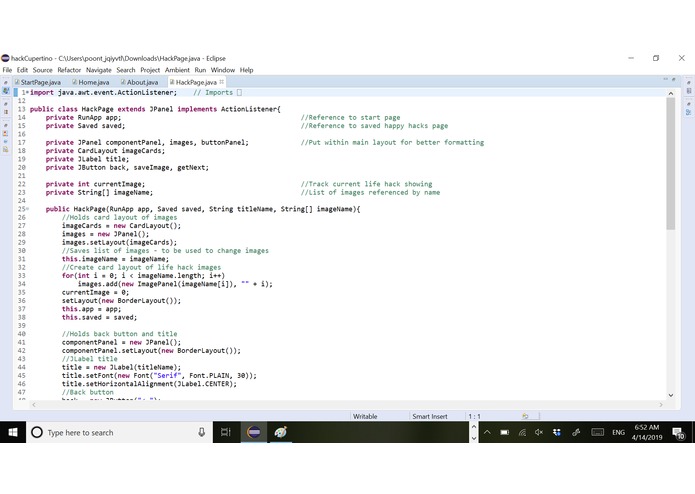
Task: Minimize the editor area
Action: (x=665, y=79)
